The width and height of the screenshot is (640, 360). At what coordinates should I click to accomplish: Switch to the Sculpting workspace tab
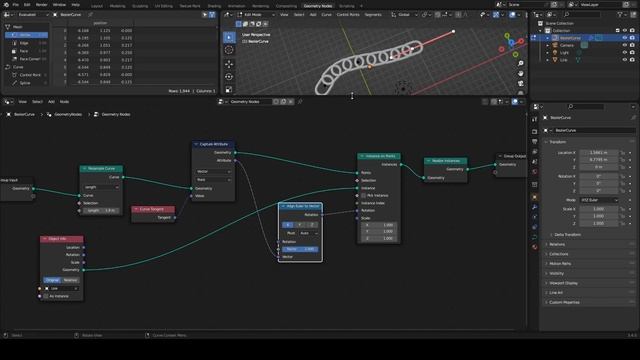140,6
